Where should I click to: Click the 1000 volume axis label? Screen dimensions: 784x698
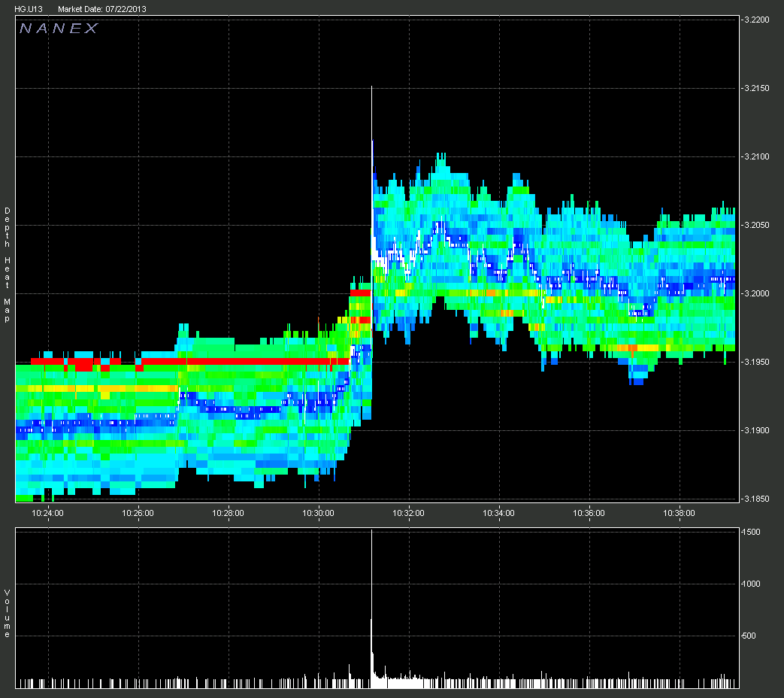pyautogui.click(x=752, y=584)
